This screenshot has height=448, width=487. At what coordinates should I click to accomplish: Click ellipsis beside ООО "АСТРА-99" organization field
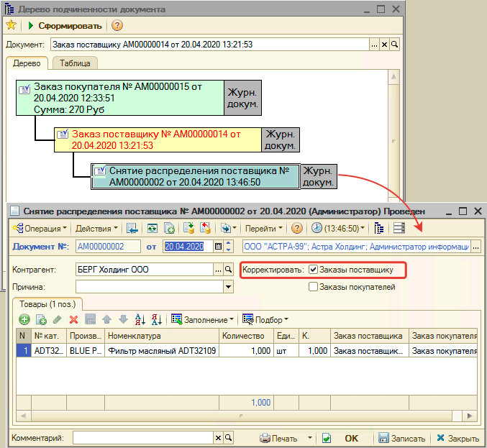coord(475,247)
